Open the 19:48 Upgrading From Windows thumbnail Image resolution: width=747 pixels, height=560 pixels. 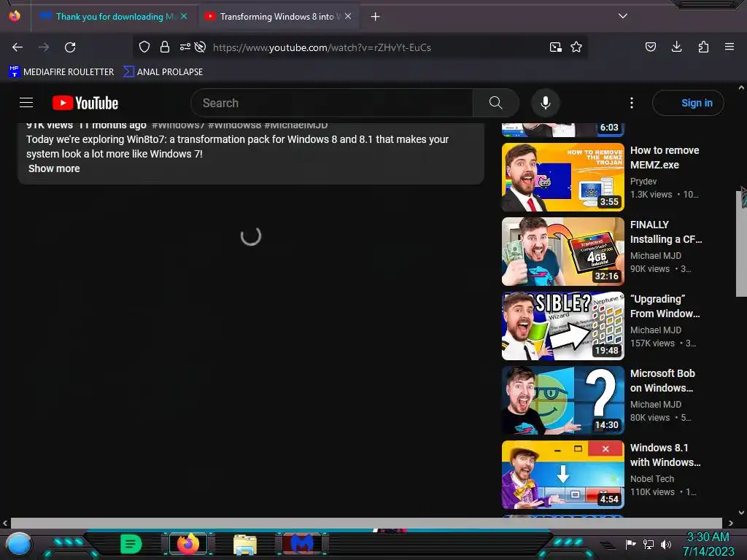[563, 326]
